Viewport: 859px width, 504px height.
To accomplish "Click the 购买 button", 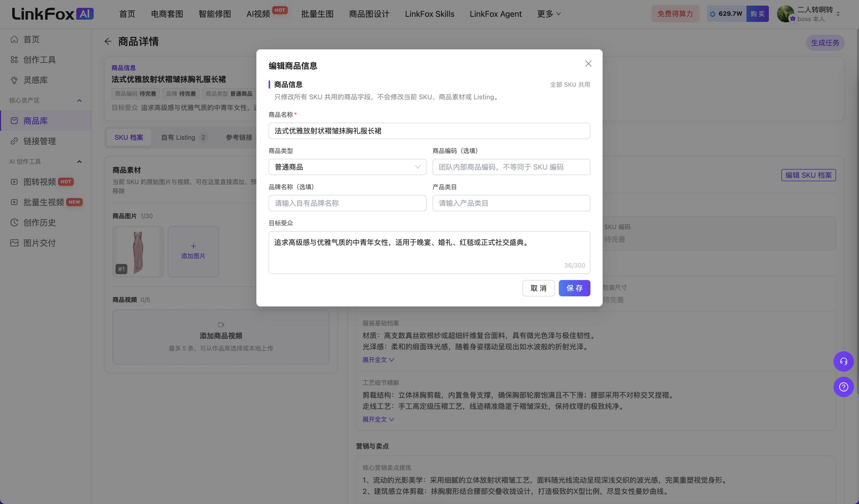I will pos(757,14).
